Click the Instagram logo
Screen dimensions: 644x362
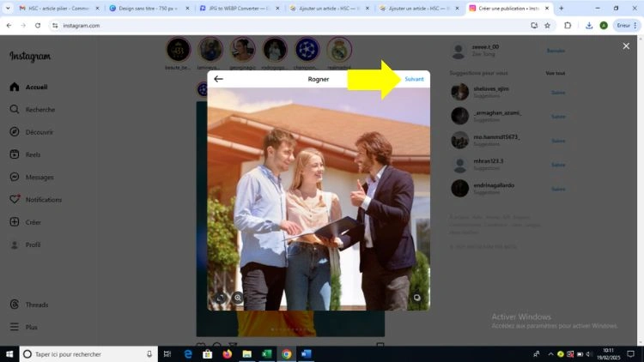pos(30,57)
